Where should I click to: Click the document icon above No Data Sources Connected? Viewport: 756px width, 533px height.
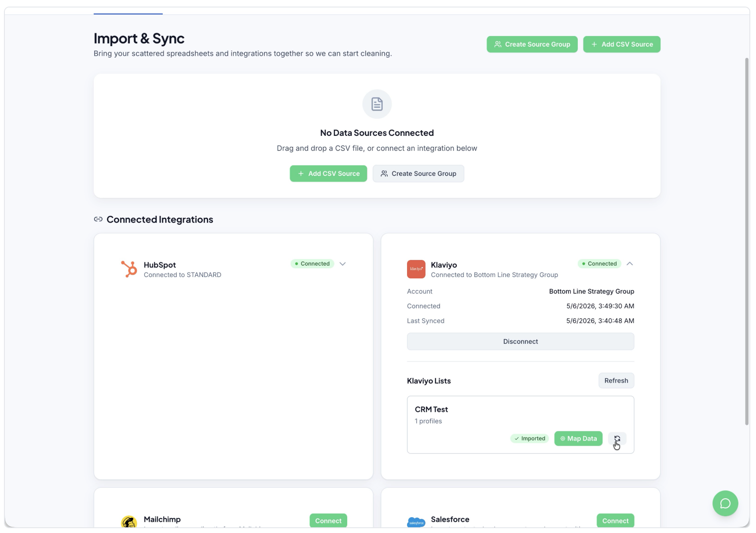377,104
